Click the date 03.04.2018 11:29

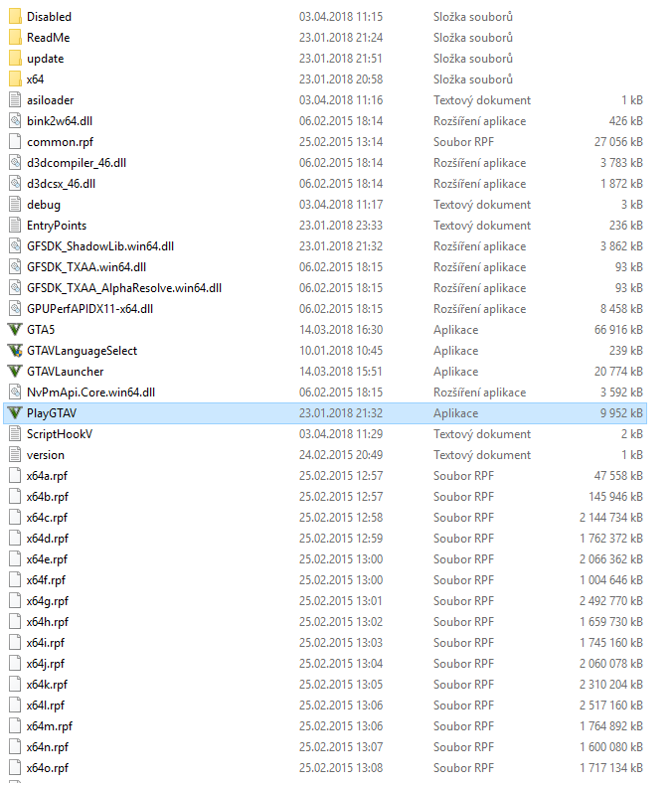pos(341,434)
